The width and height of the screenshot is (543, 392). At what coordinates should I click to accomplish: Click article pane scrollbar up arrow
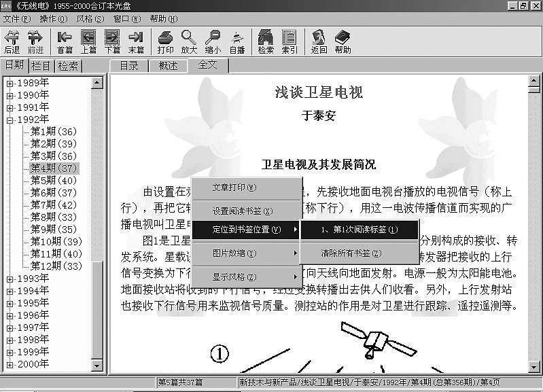click(533, 82)
